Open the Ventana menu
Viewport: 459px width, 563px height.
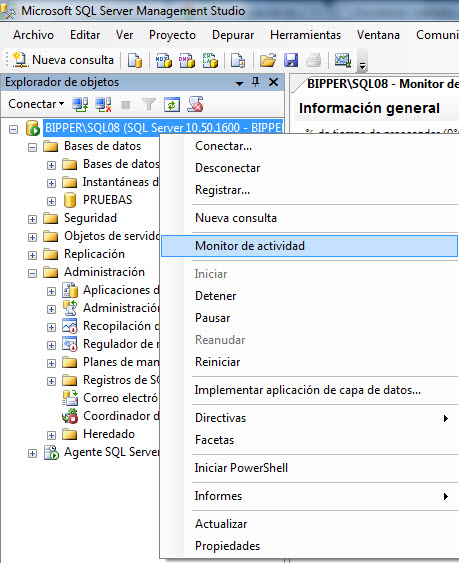(378, 35)
